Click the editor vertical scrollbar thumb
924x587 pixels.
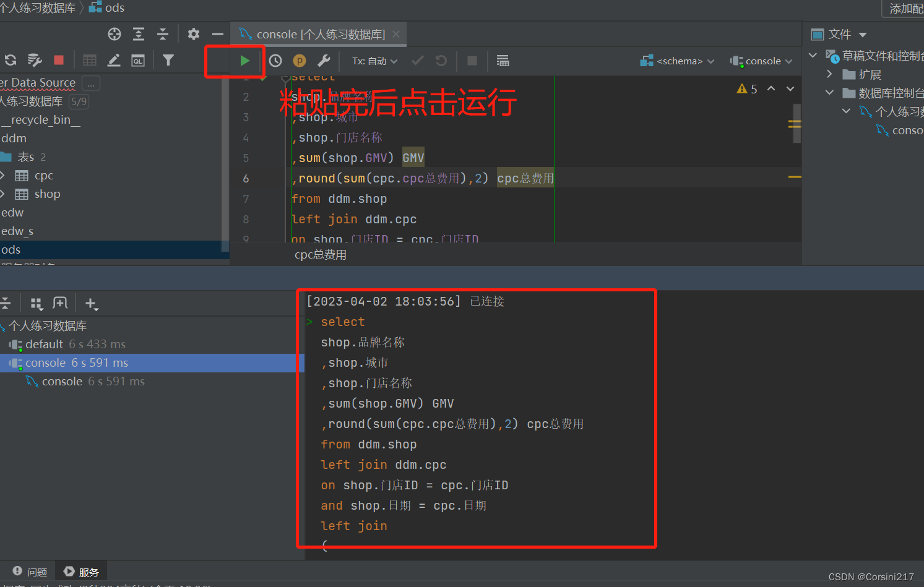pyautogui.click(x=797, y=124)
